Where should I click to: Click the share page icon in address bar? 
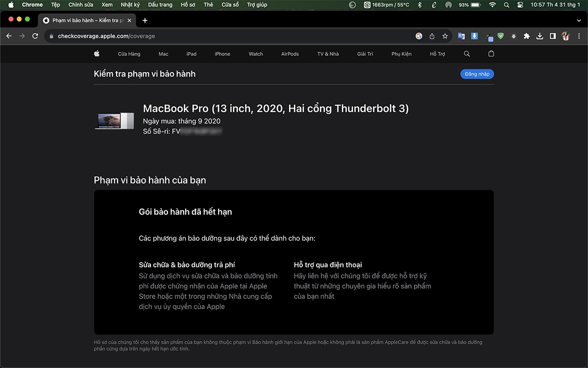(432, 36)
